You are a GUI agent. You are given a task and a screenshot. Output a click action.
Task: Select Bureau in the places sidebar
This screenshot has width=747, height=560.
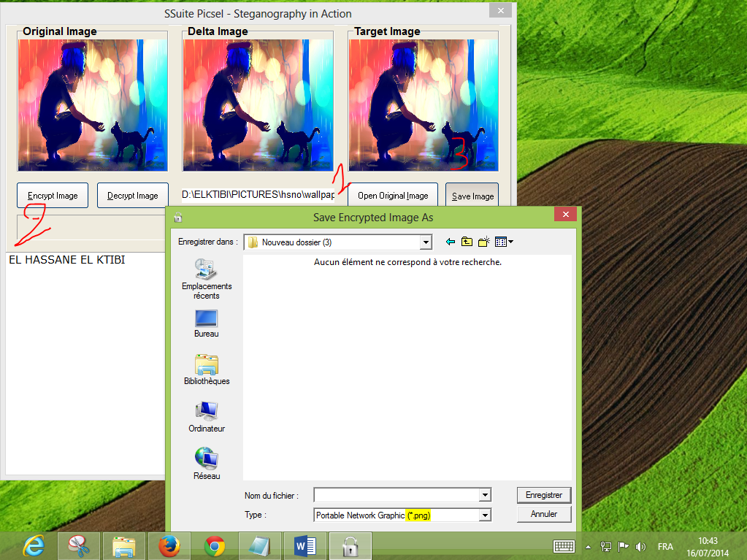[206, 324]
